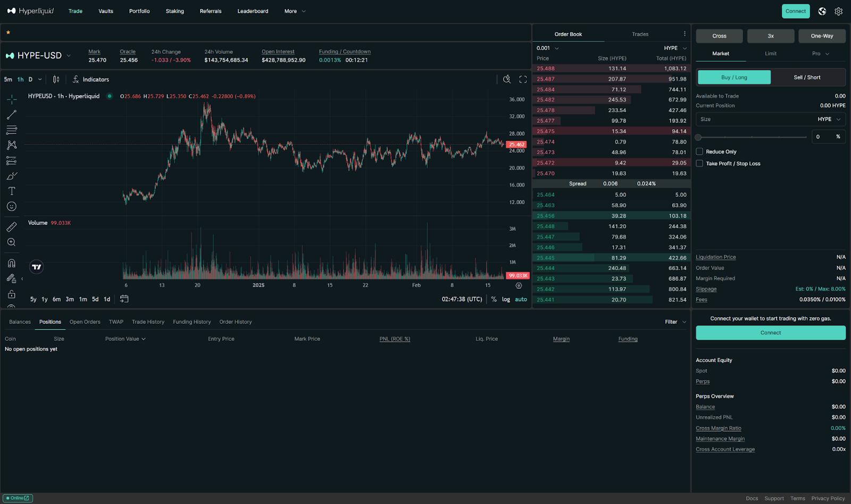Open the Filter dropdown
The width and height of the screenshot is (851, 504).
[x=675, y=322]
